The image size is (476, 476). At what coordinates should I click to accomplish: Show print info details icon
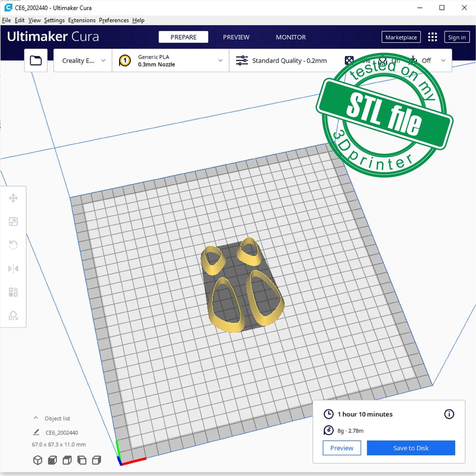click(449, 414)
